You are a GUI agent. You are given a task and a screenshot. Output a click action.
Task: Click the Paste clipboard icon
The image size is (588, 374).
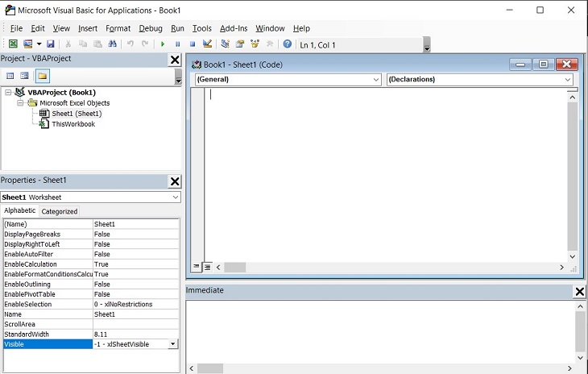pyautogui.click(x=97, y=44)
